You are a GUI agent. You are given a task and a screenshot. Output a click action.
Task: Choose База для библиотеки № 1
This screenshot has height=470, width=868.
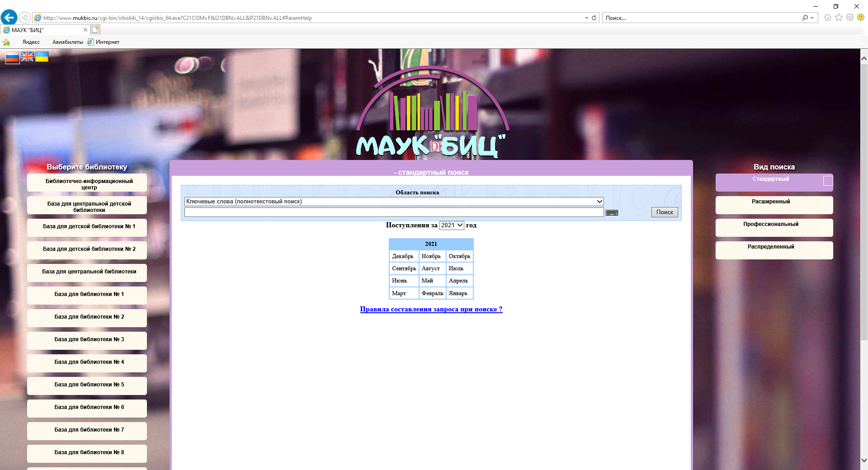pos(87,296)
